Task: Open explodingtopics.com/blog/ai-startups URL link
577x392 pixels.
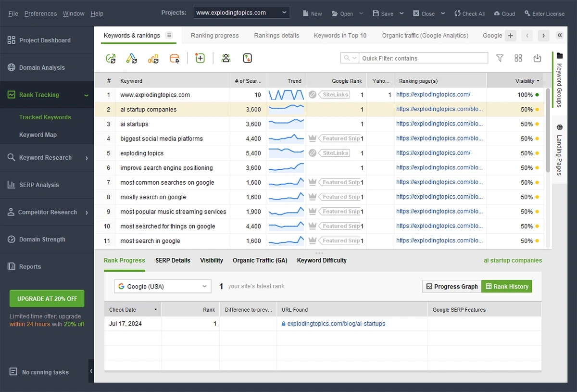Action: (x=336, y=324)
